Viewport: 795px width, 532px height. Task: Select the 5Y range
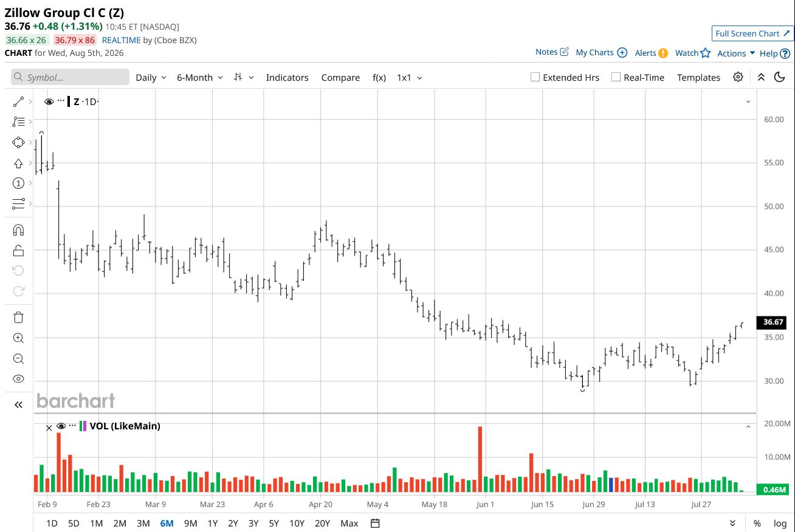coord(274,523)
